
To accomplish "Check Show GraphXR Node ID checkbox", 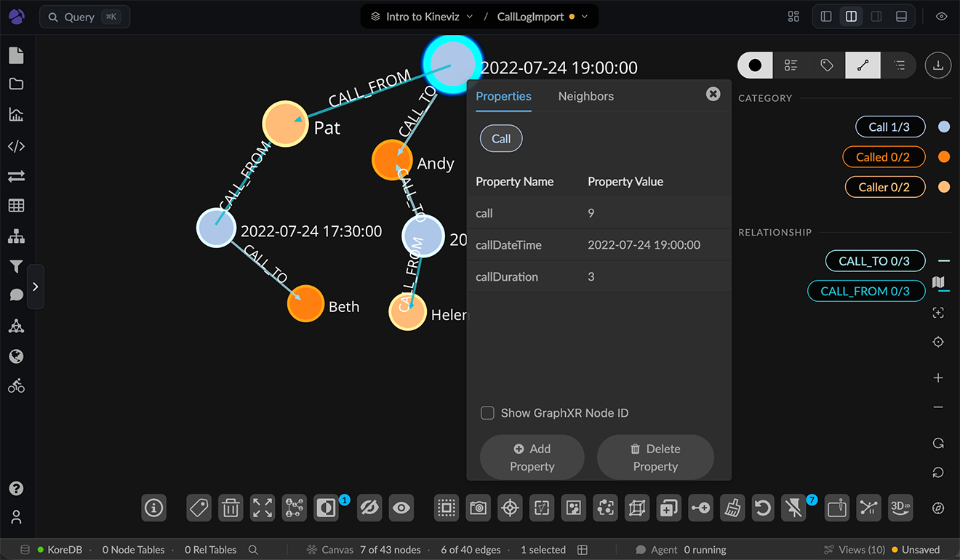I will pos(488,413).
